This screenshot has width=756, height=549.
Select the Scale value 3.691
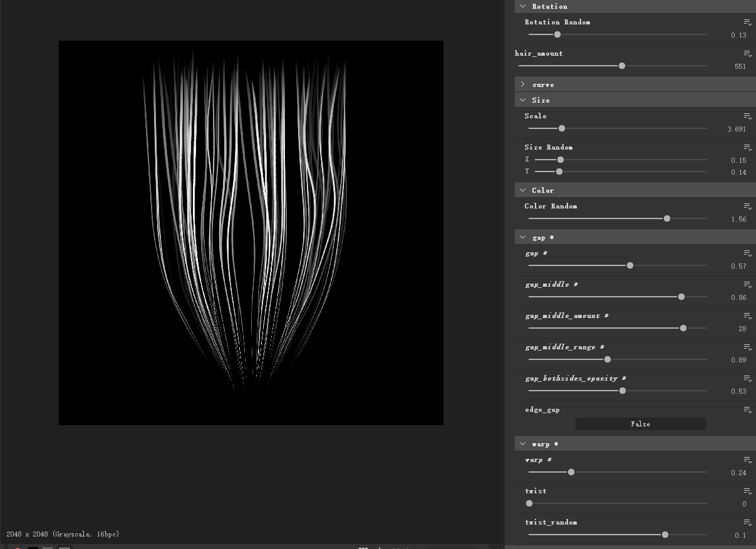737,129
